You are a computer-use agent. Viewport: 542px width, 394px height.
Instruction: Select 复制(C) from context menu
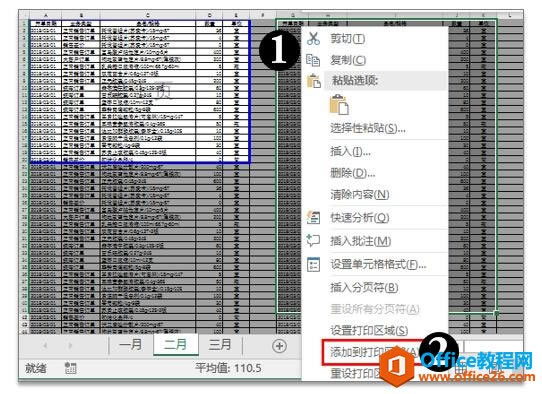coord(348,60)
